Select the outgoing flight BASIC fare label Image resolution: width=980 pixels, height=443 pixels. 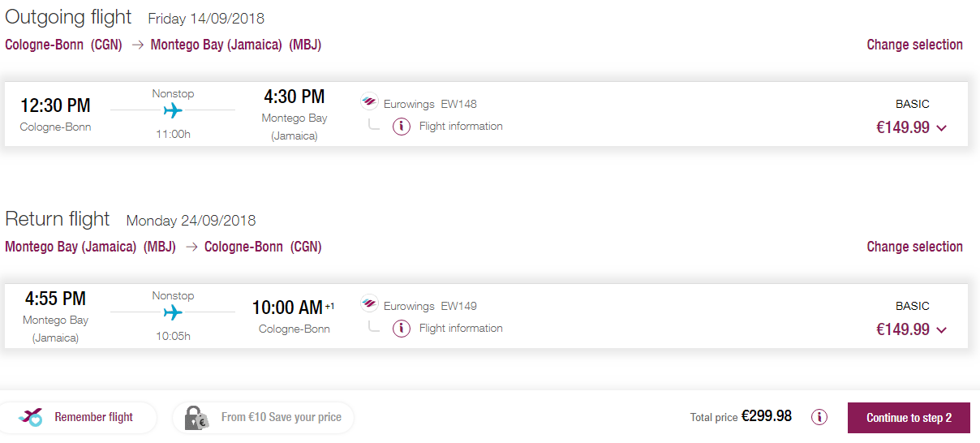(x=913, y=104)
